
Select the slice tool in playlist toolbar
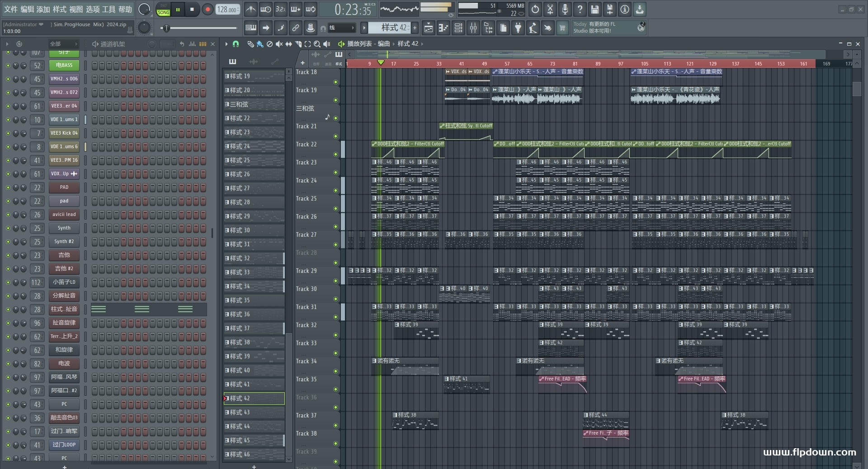click(x=298, y=44)
